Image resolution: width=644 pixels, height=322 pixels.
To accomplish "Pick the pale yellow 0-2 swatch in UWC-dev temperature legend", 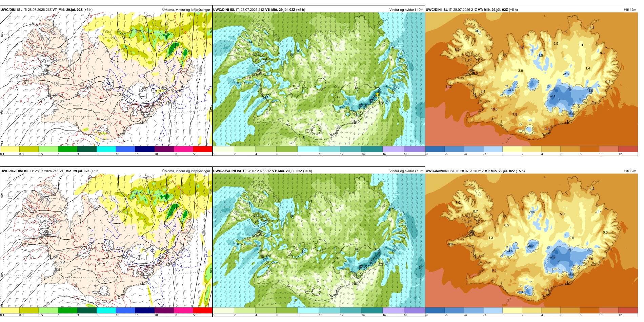I will point(512,310).
